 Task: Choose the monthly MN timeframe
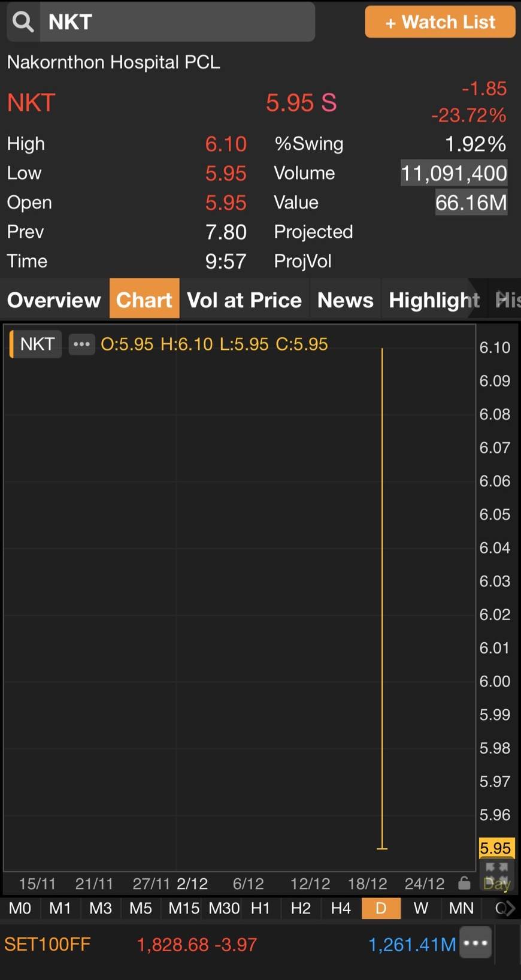(461, 908)
